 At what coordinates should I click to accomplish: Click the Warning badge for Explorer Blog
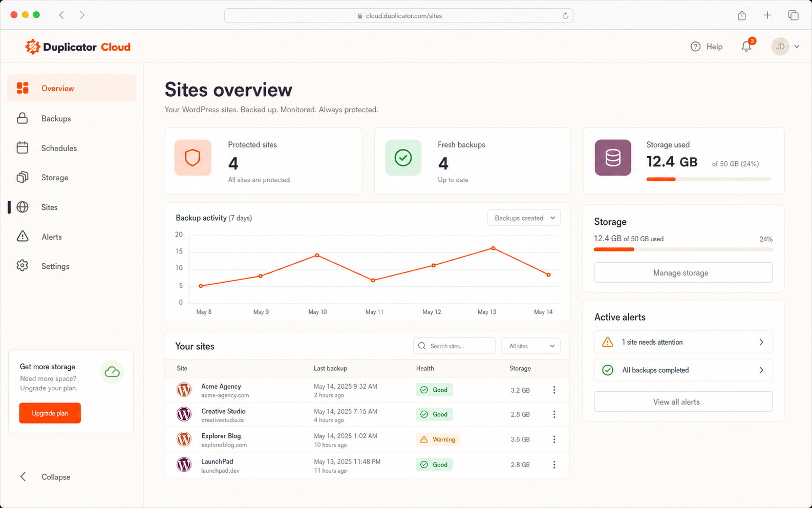coord(438,439)
